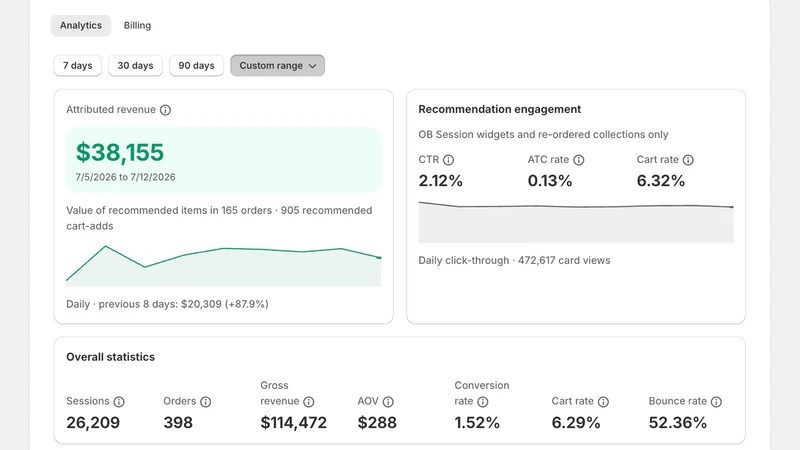This screenshot has width=800, height=450.
Task: Click the 1.52% conversion rate value
Action: (x=477, y=422)
